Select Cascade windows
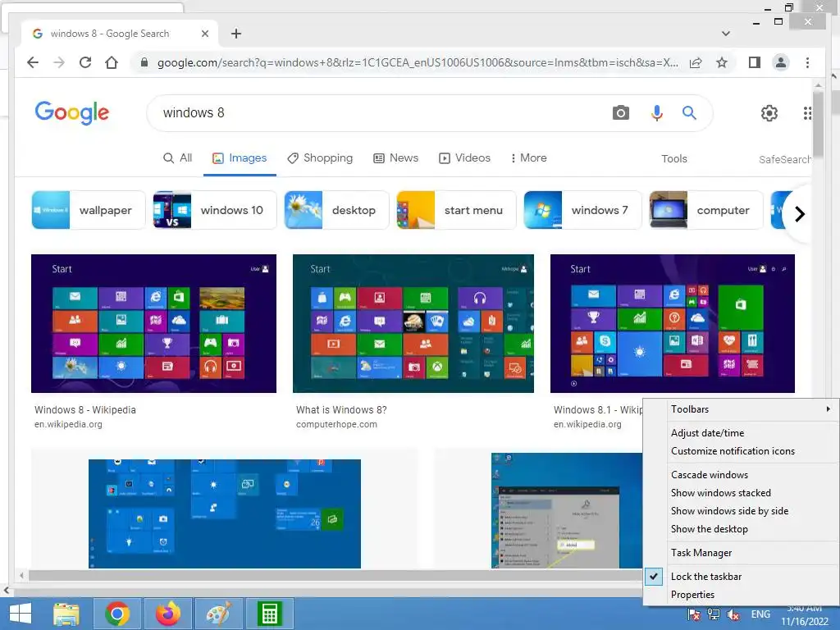 coord(741,475)
